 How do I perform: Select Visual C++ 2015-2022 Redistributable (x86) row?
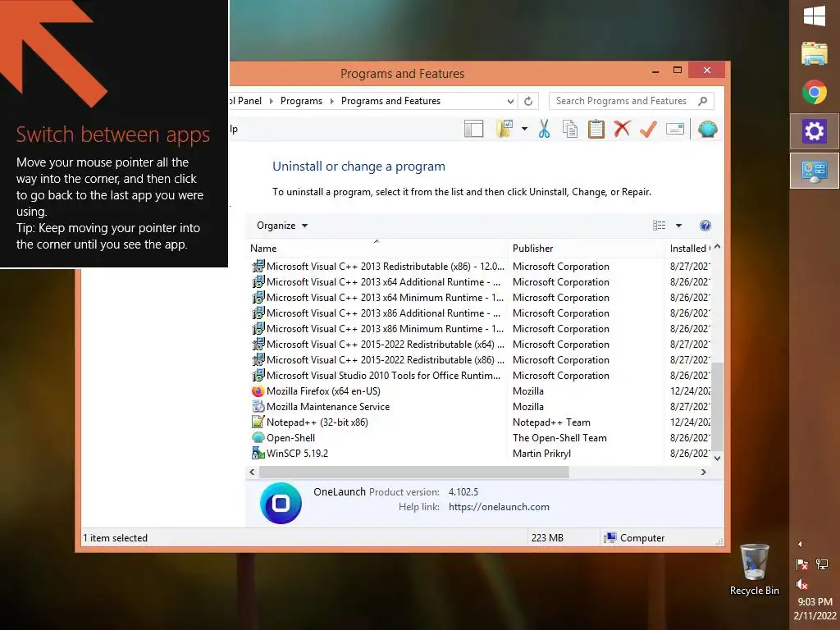click(x=479, y=360)
